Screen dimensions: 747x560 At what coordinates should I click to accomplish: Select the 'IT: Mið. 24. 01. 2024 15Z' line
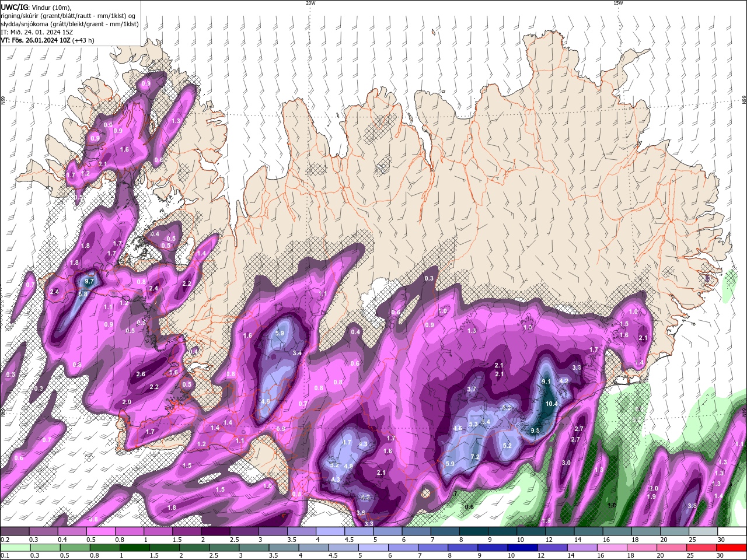click(x=37, y=32)
